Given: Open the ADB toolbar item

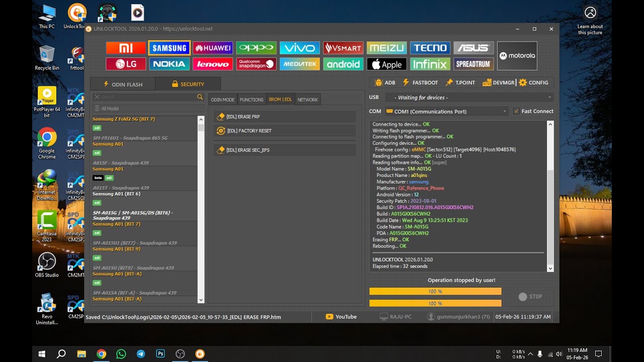Looking at the screenshot, I should (385, 82).
